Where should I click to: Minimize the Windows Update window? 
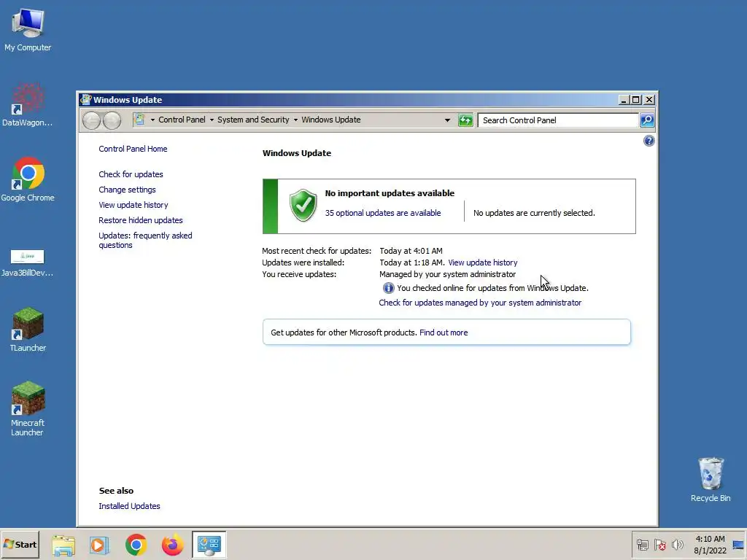coord(624,99)
